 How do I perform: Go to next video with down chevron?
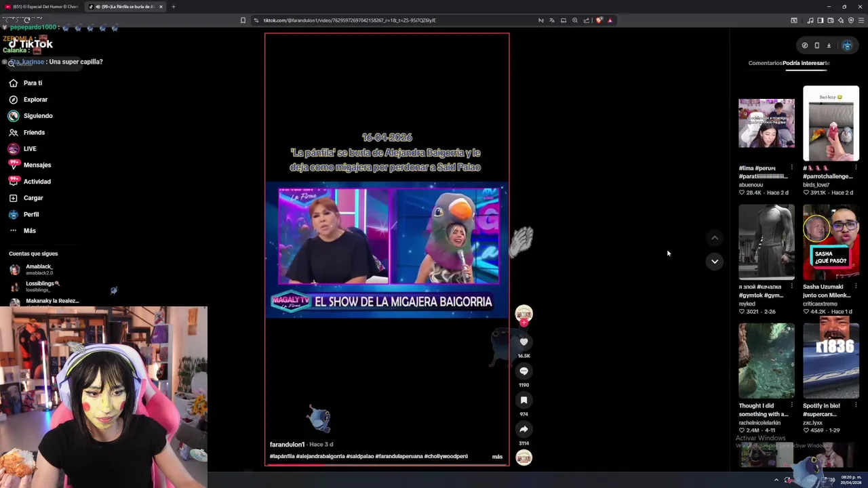(714, 261)
